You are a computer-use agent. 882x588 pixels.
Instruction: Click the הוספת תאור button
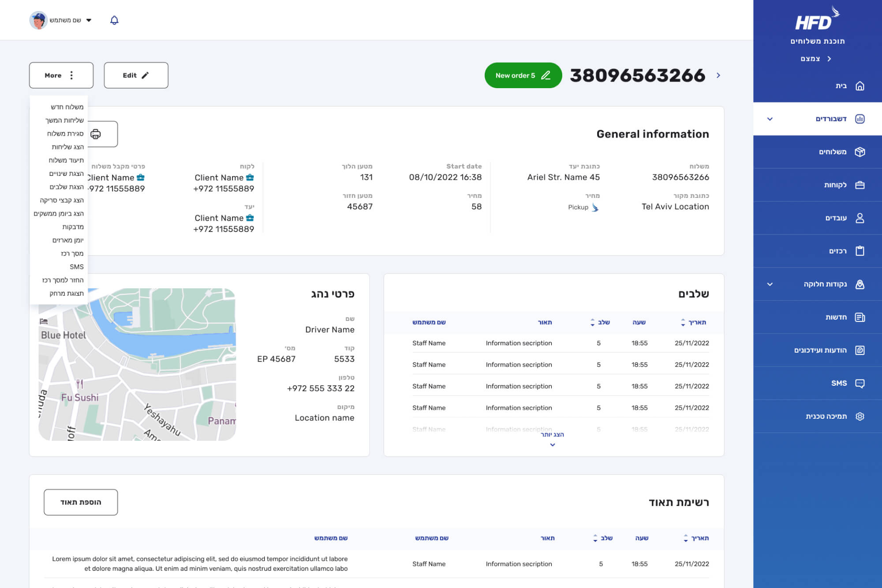81,502
